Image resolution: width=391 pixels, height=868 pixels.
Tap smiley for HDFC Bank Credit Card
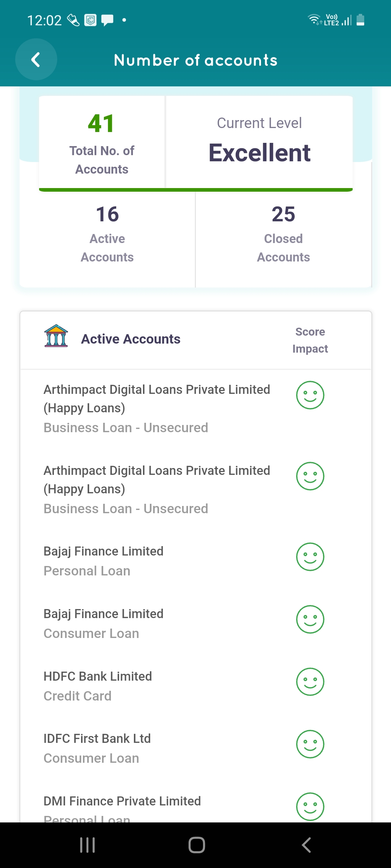click(x=310, y=682)
